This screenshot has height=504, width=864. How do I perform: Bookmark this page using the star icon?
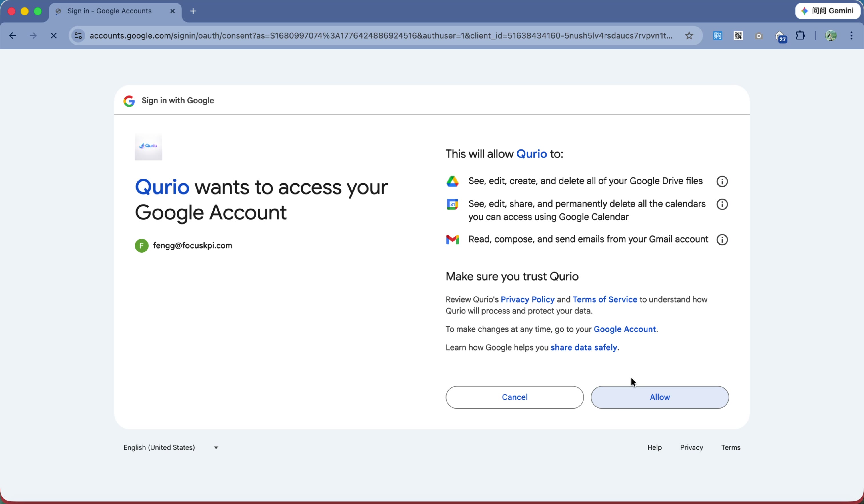point(689,36)
